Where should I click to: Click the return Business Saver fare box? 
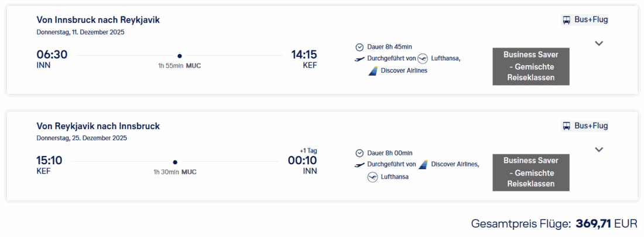click(x=531, y=172)
